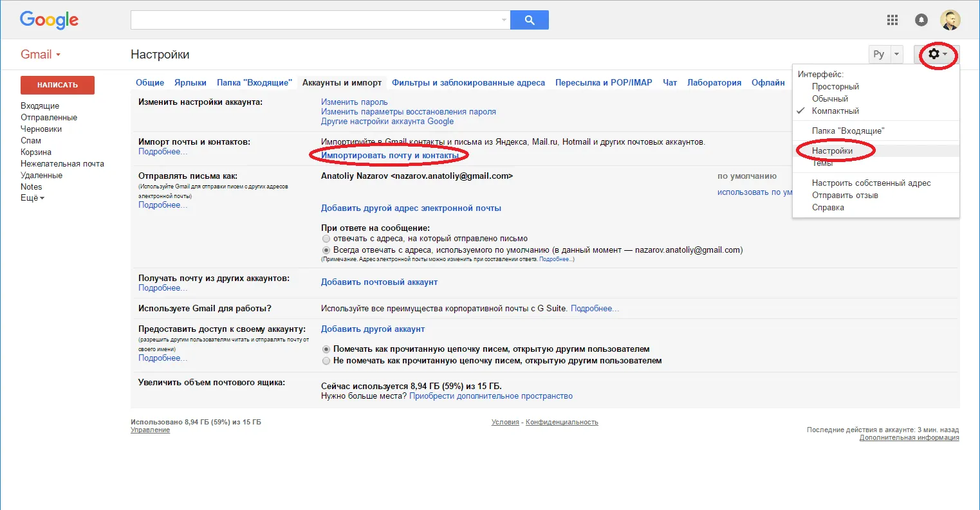Open the notifications bell
The width and height of the screenshot is (980, 510).
pos(921,20)
